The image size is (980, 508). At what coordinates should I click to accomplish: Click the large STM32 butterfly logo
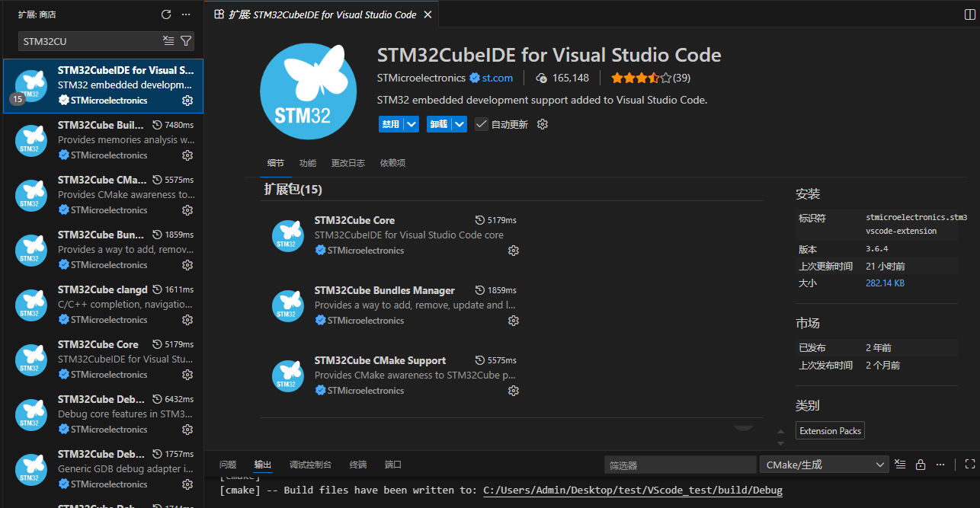pos(308,92)
